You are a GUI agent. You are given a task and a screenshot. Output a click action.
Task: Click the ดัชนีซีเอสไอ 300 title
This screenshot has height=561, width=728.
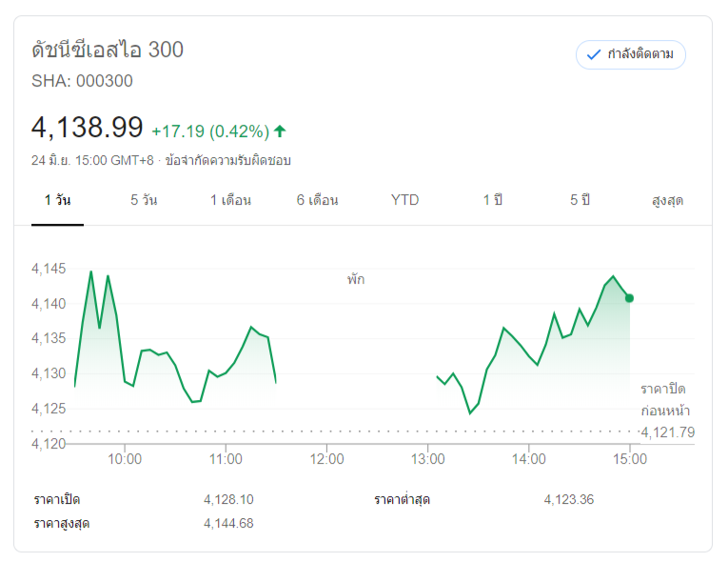pyautogui.click(x=108, y=50)
